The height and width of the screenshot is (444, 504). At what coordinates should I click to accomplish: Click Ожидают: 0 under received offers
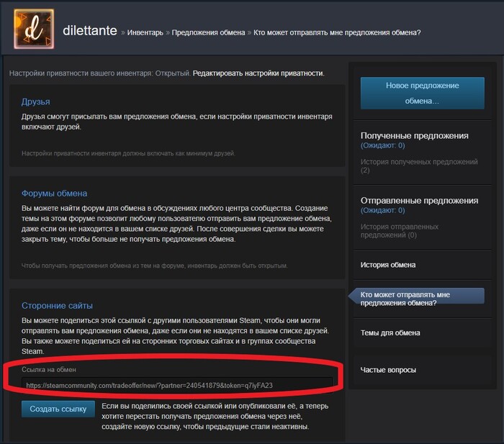[382, 145]
